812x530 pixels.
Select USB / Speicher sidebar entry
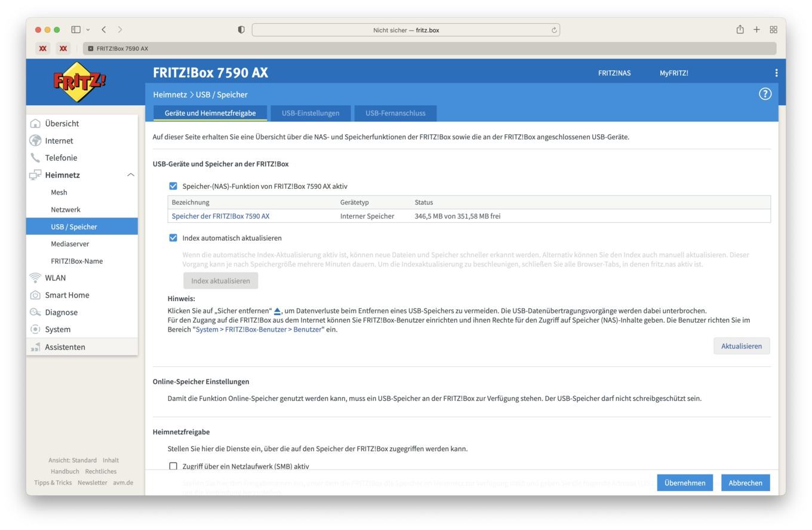[x=82, y=226]
